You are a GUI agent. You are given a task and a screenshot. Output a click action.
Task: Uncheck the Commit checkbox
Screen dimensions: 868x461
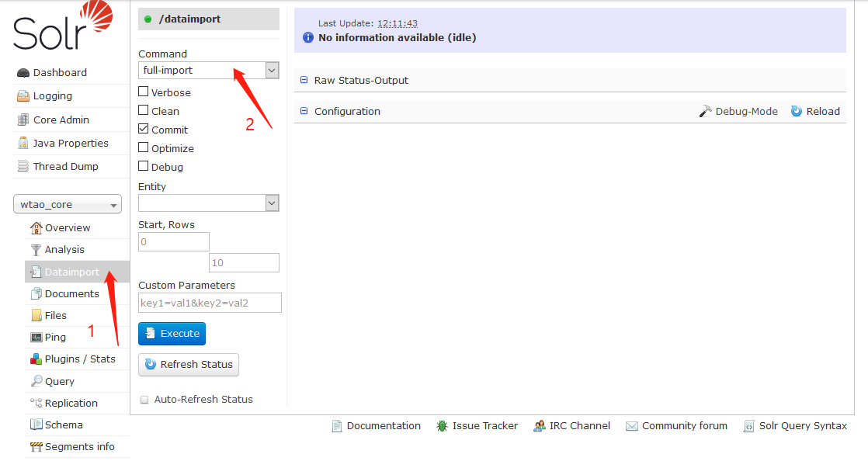pos(144,129)
